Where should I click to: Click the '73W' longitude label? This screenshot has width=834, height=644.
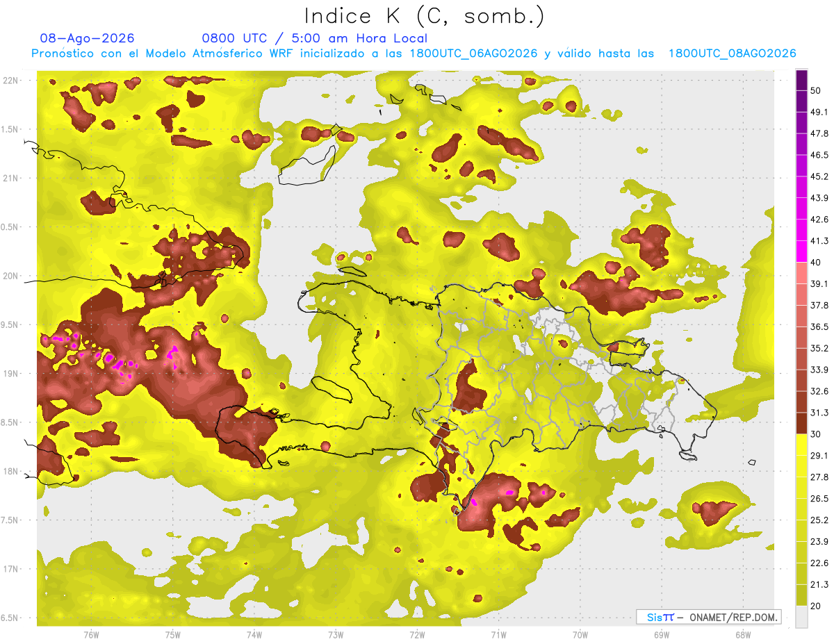pos(336,635)
